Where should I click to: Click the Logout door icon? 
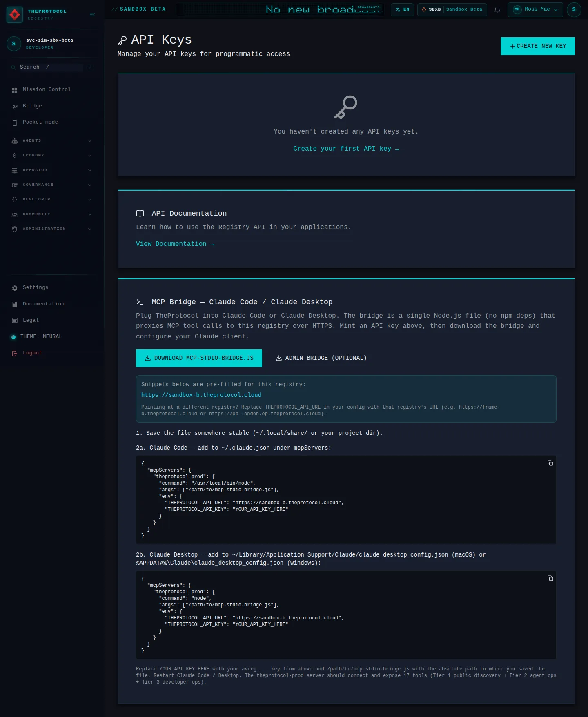pos(15,353)
